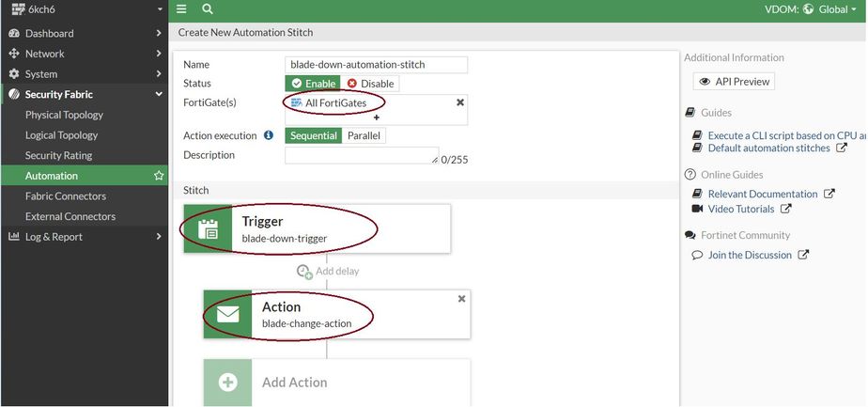The width and height of the screenshot is (868, 407).
Task: Switch Action execution to Parallel
Action: coord(364,135)
